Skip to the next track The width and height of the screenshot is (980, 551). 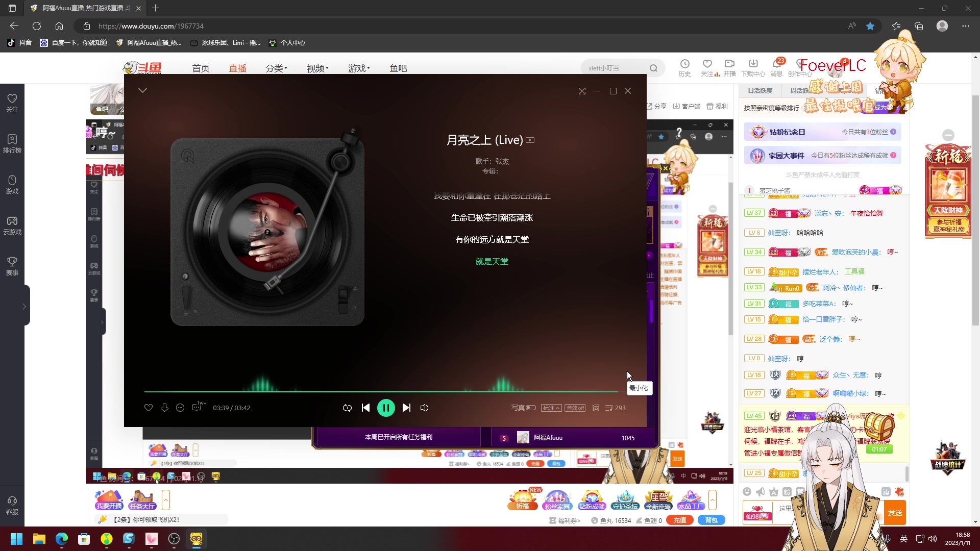click(406, 408)
